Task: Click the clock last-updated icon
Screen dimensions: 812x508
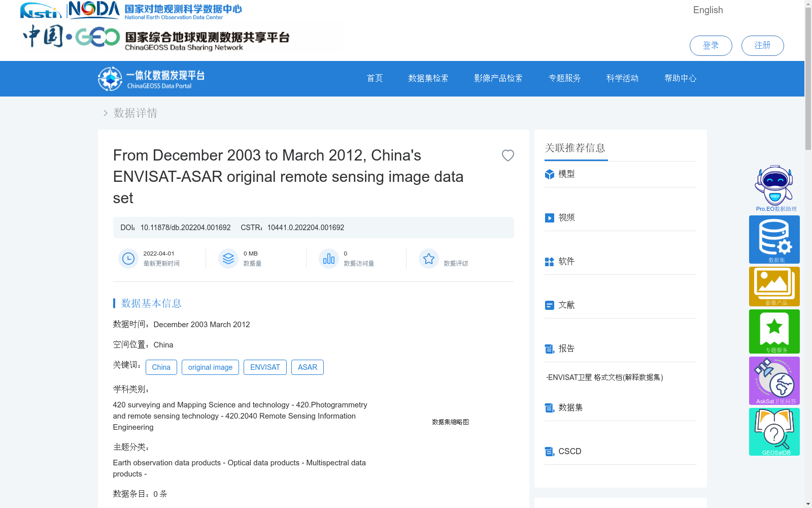Action: [128, 259]
